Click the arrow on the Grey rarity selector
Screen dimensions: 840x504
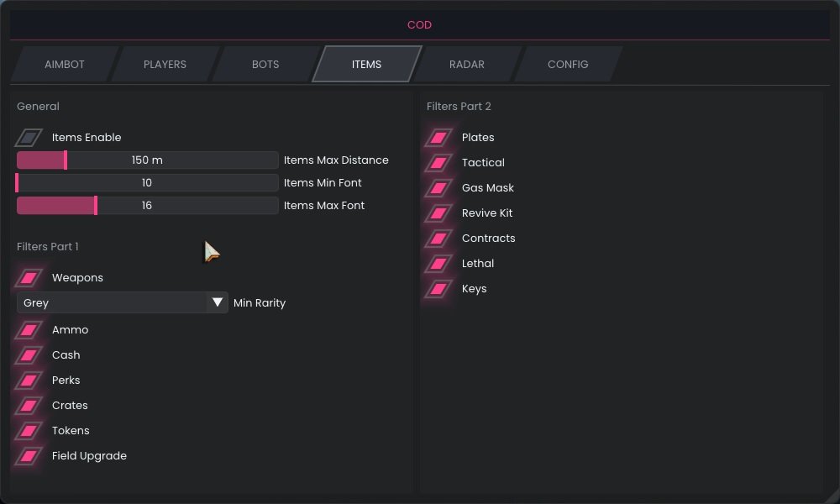click(218, 302)
